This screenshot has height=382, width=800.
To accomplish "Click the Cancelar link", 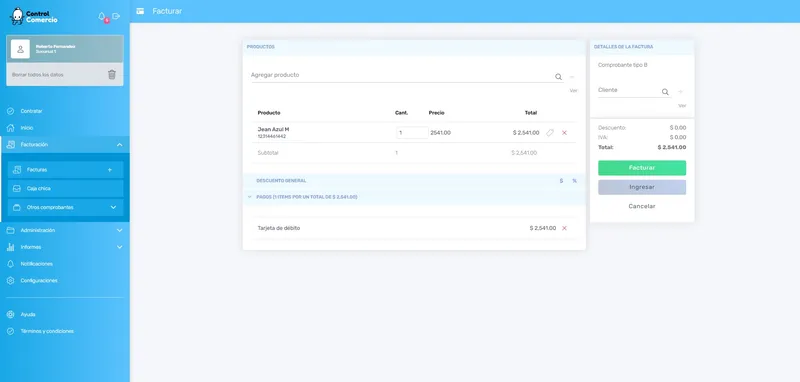I will point(642,206).
